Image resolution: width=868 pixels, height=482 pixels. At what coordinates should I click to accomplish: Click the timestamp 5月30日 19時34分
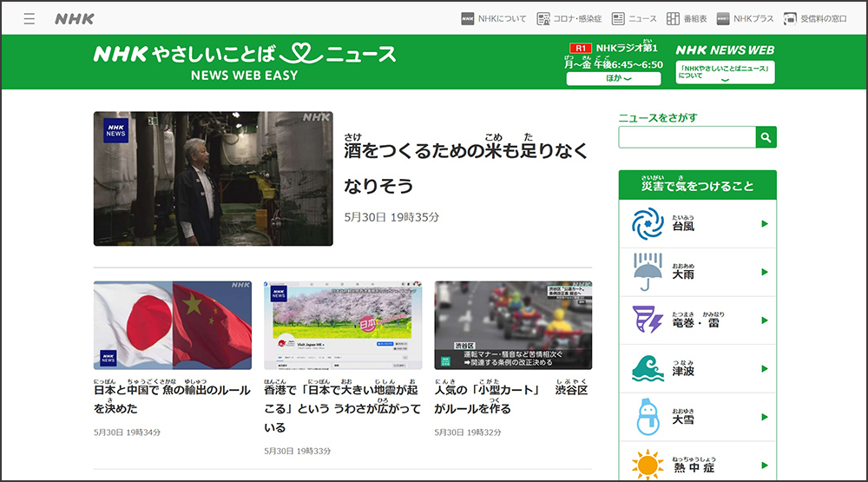[x=127, y=432]
